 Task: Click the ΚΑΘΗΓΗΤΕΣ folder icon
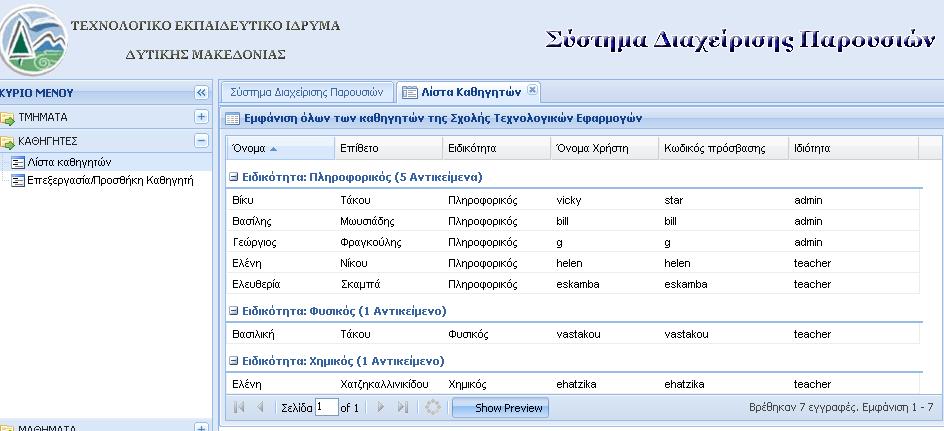coord(7,142)
